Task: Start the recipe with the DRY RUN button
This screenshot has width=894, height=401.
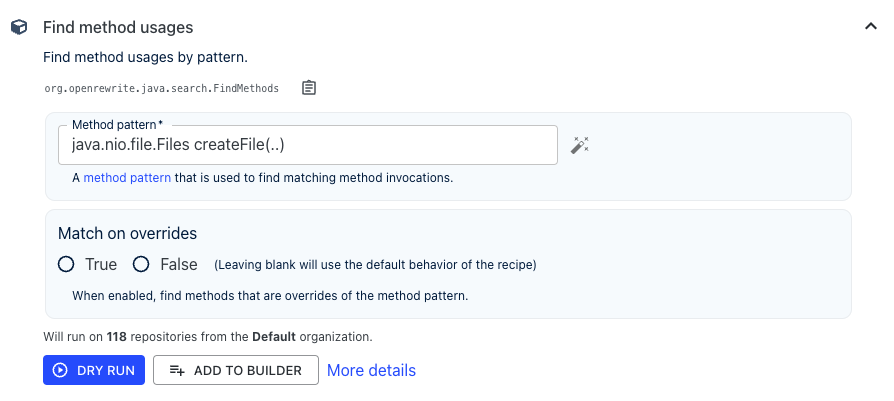Action: click(94, 370)
